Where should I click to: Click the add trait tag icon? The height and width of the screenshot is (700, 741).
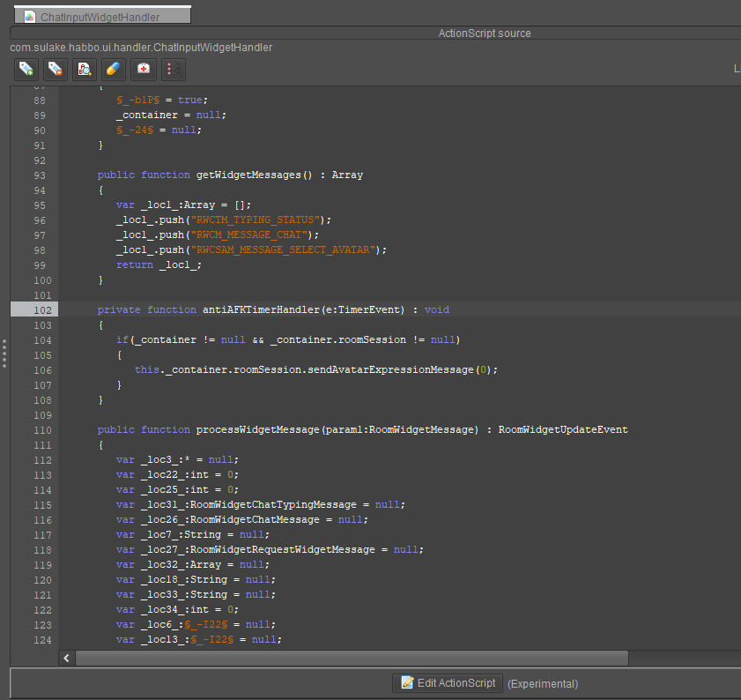[26, 70]
